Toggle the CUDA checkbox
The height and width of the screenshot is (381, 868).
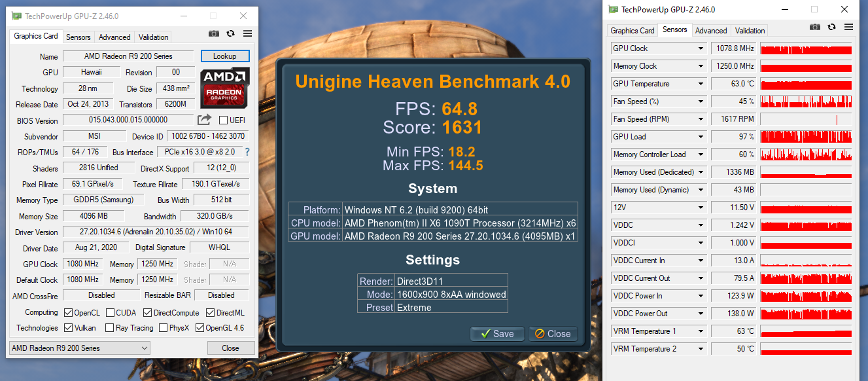(110, 312)
